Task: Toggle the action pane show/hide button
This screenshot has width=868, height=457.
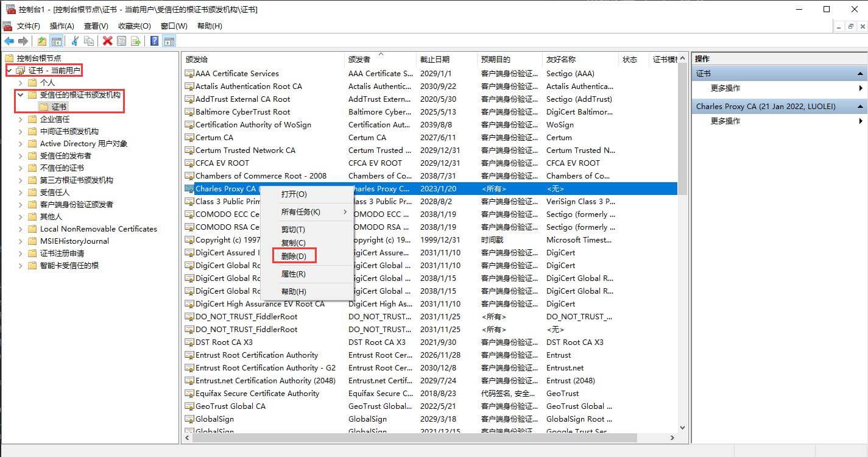Action: point(169,41)
